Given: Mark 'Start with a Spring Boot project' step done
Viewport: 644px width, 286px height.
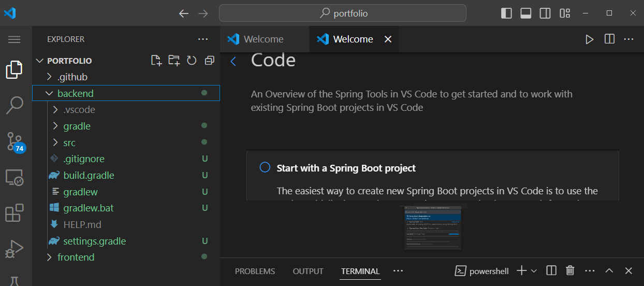Looking at the screenshot, I should point(265,168).
